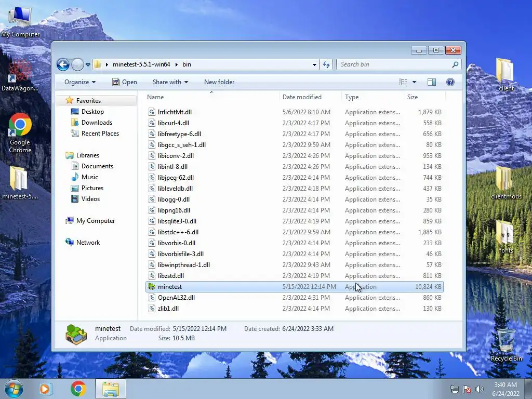The image size is (532, 399).
Task: Select minetest-5.5.1-win64 in address breadcrumb
Action: point(141,64)
